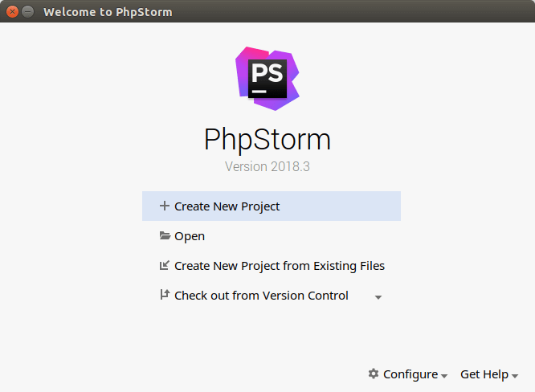This screenshot has height=392, width=535.
Task: Click the version control checkout icon
Action: tap(165, 296)
